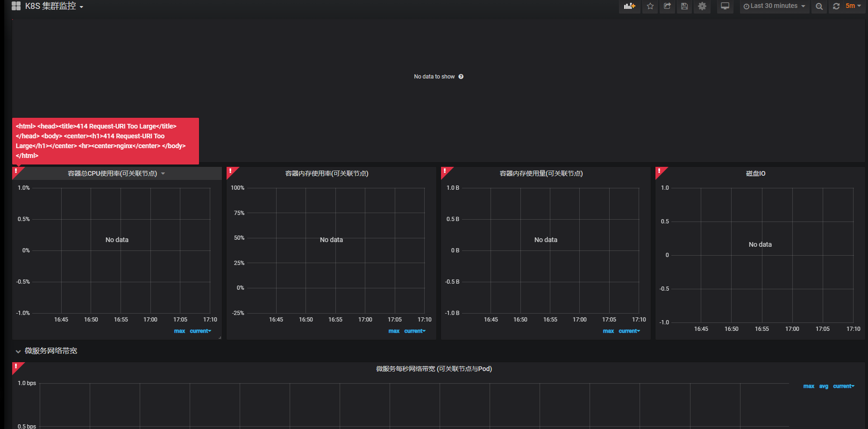Open the dashboards grid menu icon

coord(15,6)
